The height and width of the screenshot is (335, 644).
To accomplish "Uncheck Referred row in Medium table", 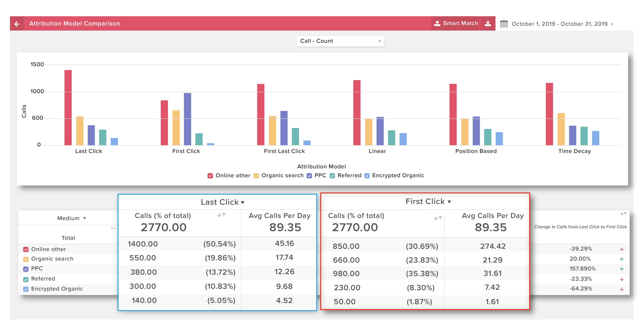I will [x=26, y=279].
